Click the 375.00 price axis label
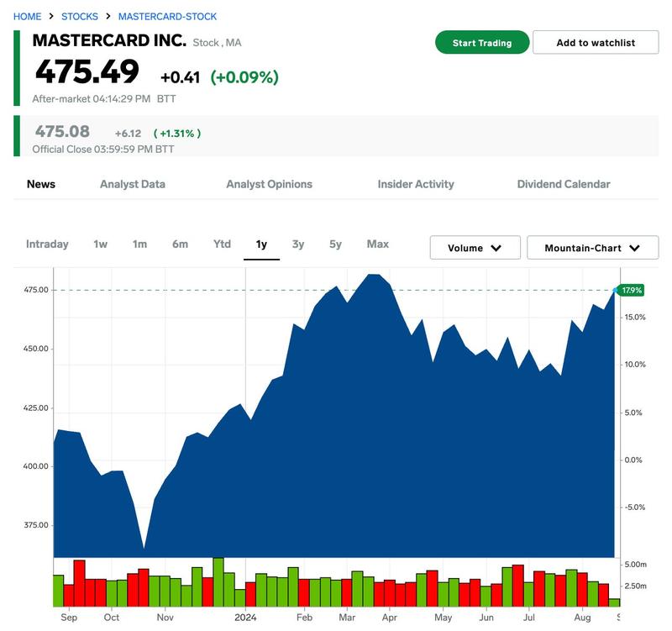 [36, 524]
